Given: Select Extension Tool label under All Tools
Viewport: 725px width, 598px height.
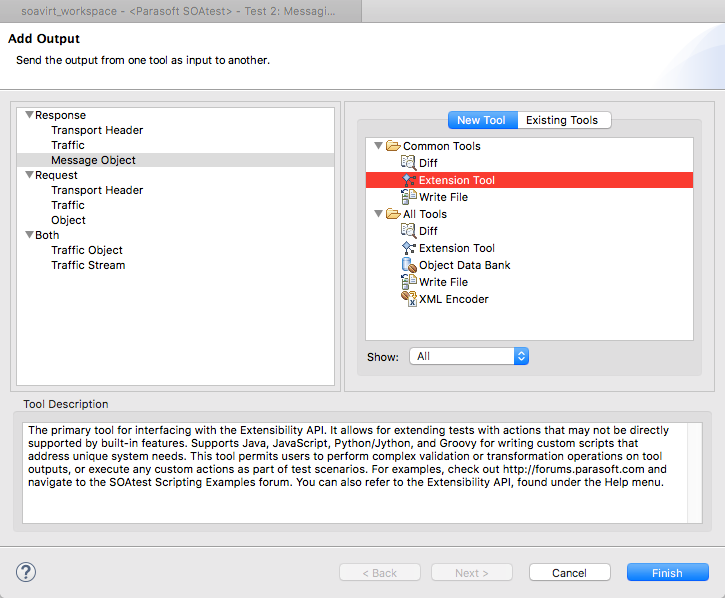Looking at the screenshot, I should point(457,248).
